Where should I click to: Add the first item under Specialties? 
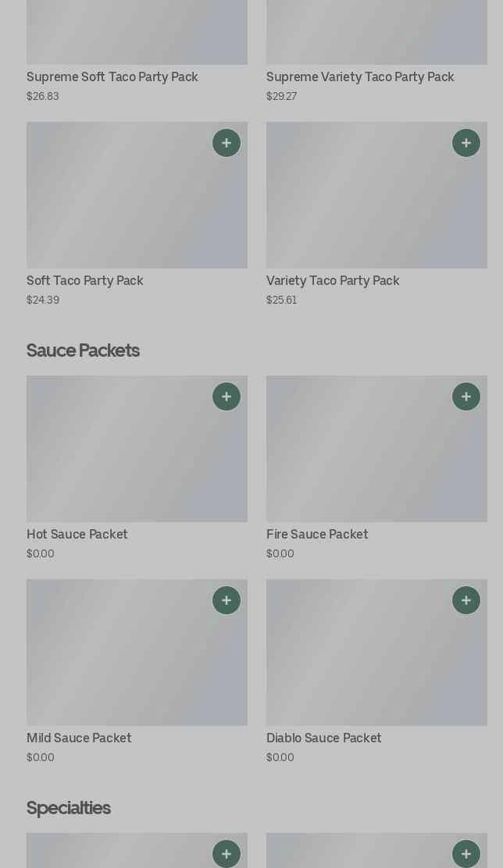click(227, 854)
